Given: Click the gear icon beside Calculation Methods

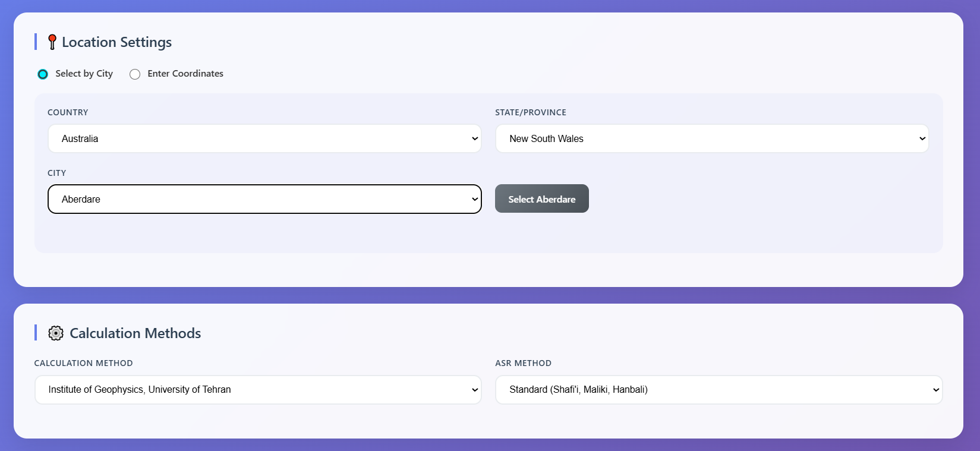Looking at the screenshot, I should pos(56,333).
